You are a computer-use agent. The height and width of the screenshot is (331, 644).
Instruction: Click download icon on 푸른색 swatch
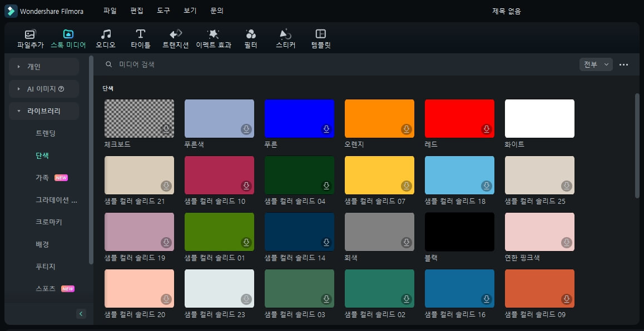(246, 129)
